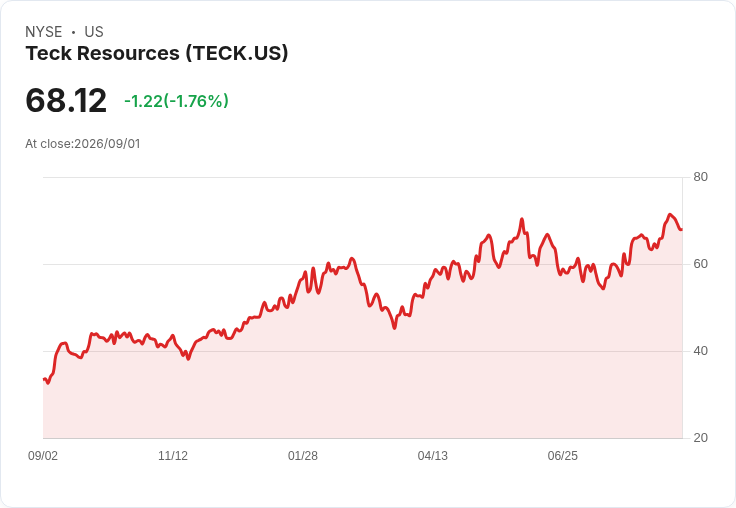Viewport: 736px width, 508px height.
Task: Click the 40 y-axis price label
Action: coord(700,351)
